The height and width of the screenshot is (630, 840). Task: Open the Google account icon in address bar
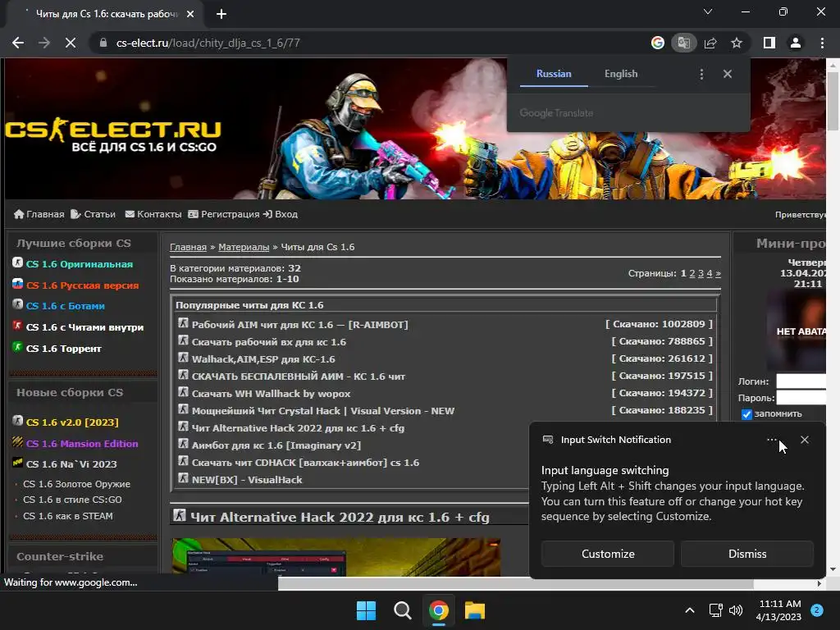pyautogui.click(x=658, y=43)
